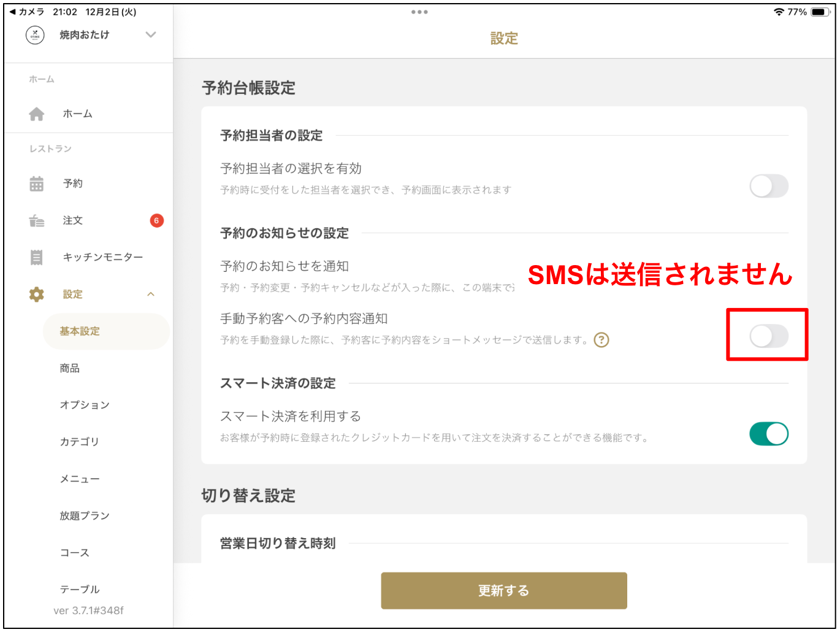
Task: Open 注文 with the order icon showing badge 6
Action: click(x=37, y=220)
